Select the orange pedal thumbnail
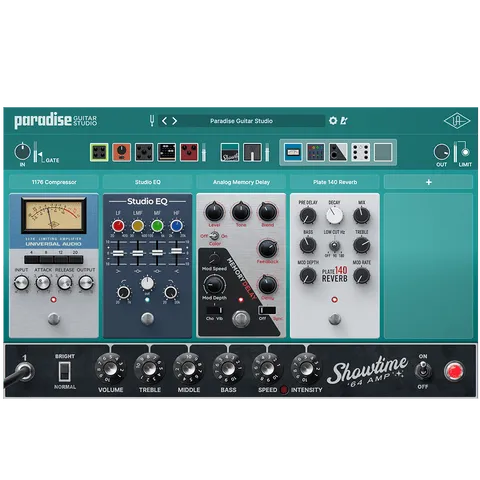480x480 pixels. point(122,152)
